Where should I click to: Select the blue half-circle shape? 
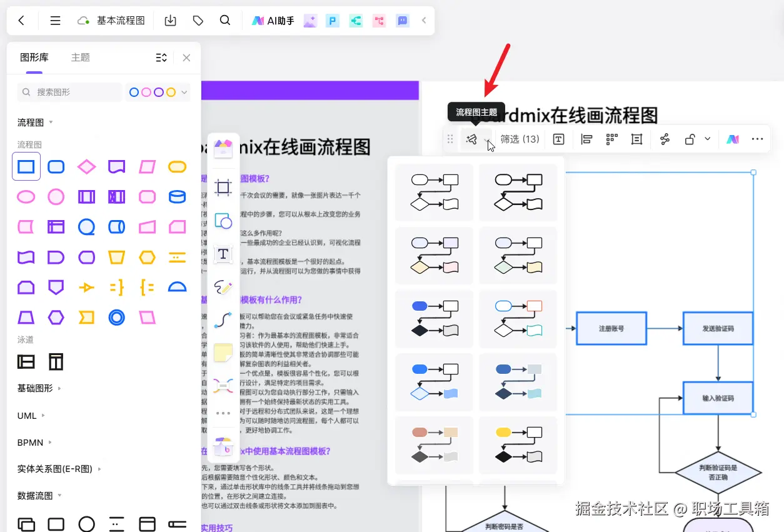click(x=178, y=287)
